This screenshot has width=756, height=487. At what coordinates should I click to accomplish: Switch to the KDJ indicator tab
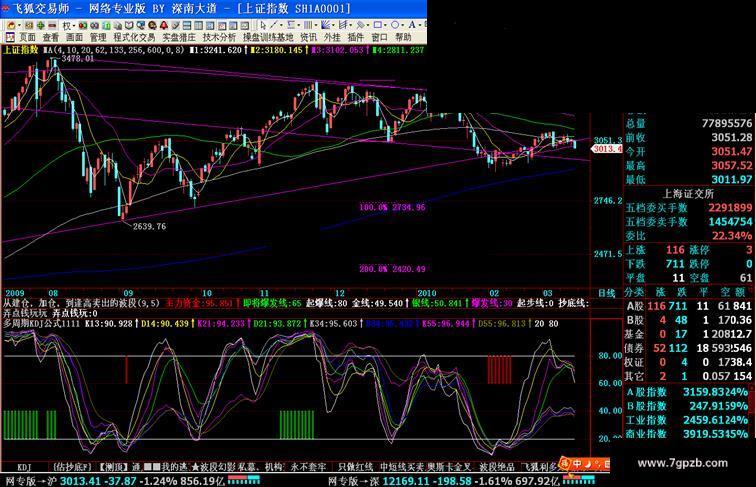click(25, 467)
